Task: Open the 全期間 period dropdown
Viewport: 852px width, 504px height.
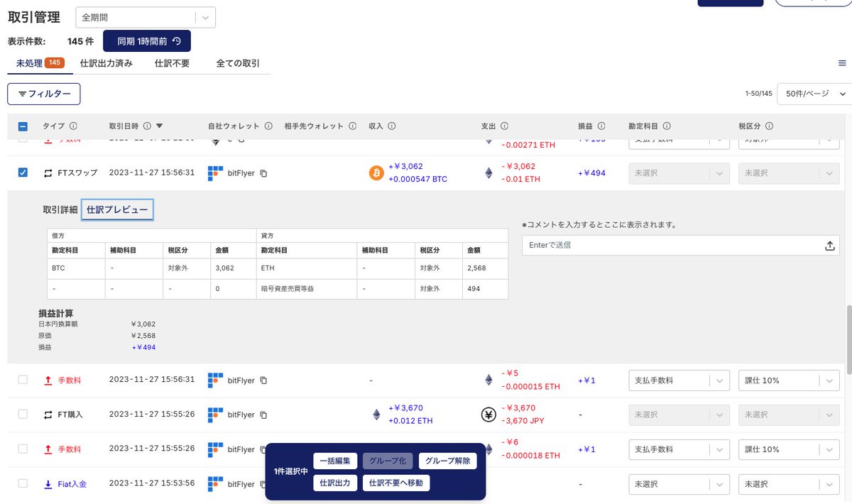Action: click(x=146, y=16)
